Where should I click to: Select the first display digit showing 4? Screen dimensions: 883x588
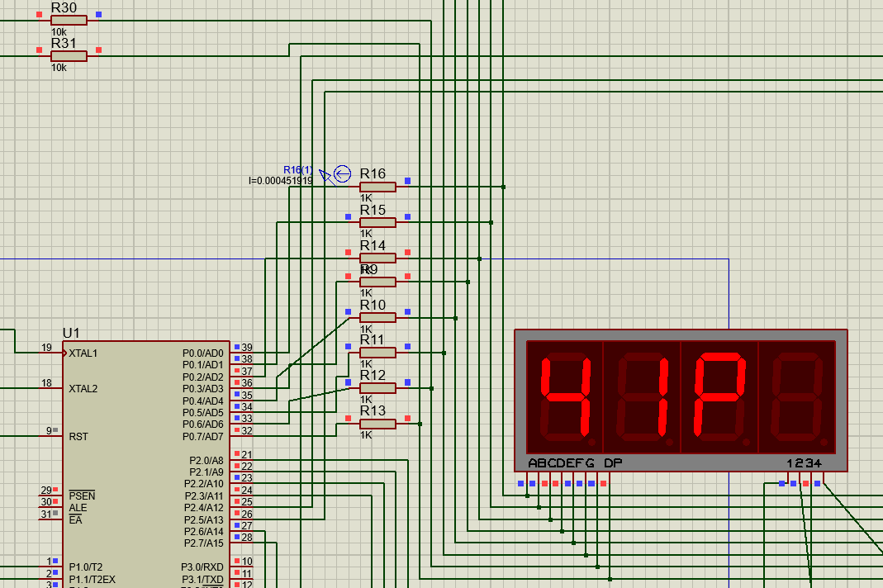pyautogui.click(x=565, y=396)
